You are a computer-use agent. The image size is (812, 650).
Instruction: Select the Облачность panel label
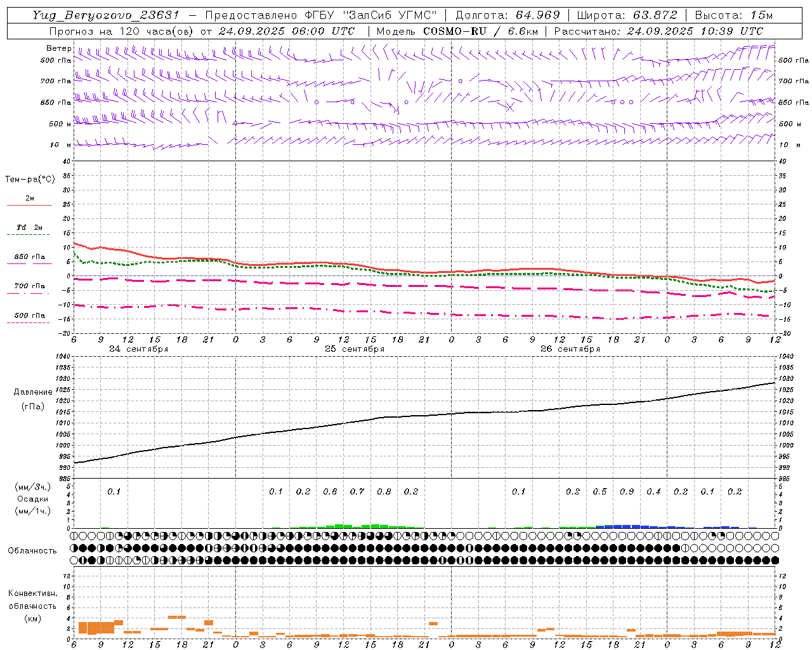[32, 550]
